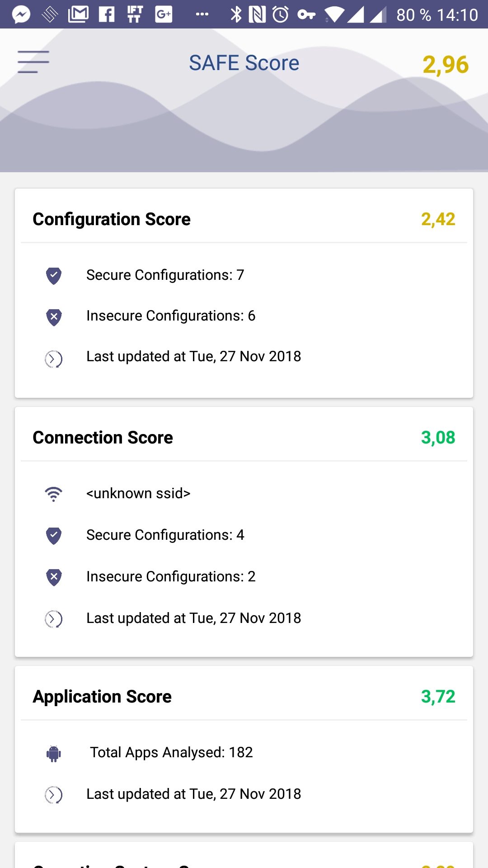This screenshot has width=488, height=868.
Task: Tap the insecure shield icon in Configuration Score
Action: click(x=54, y=316)
